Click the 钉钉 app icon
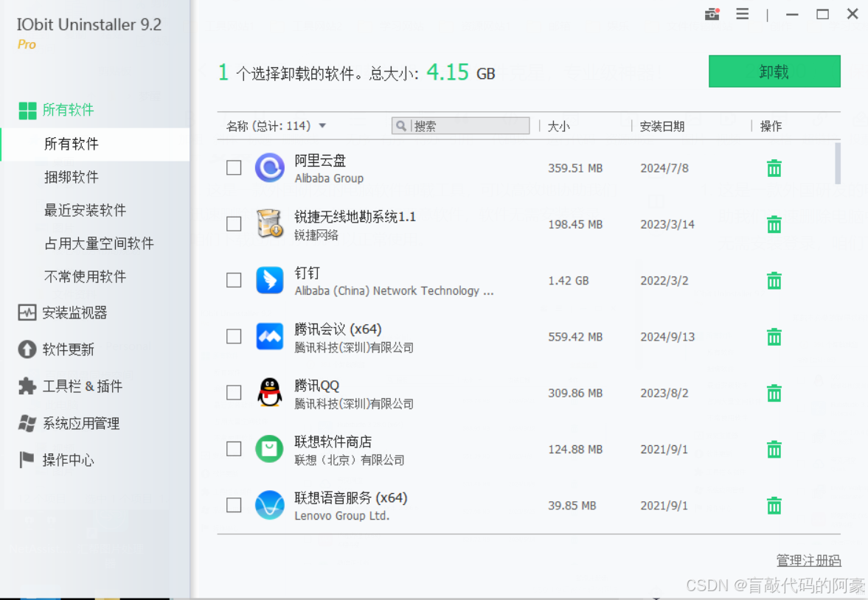Screen dimensions: 868x600 pos(270,280)
